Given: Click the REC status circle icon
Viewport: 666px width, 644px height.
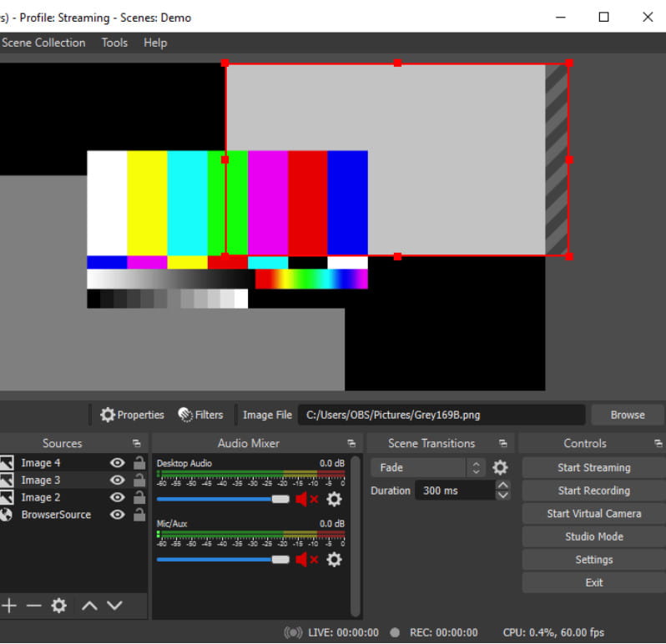Looking at the screenshot, I should (395, 632).
